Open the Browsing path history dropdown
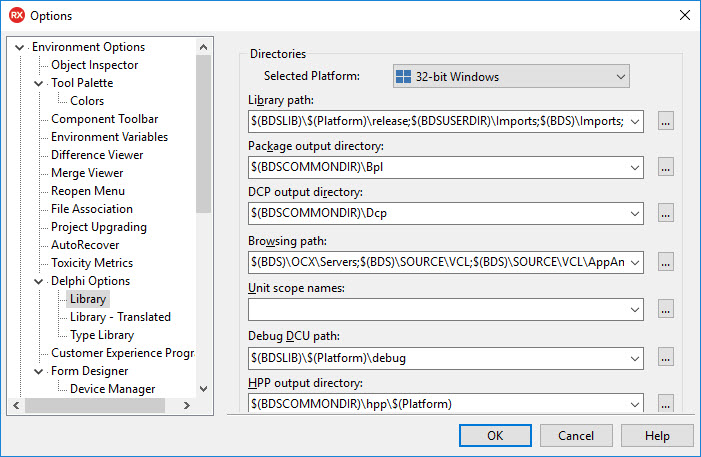 [x=634, y=262]
